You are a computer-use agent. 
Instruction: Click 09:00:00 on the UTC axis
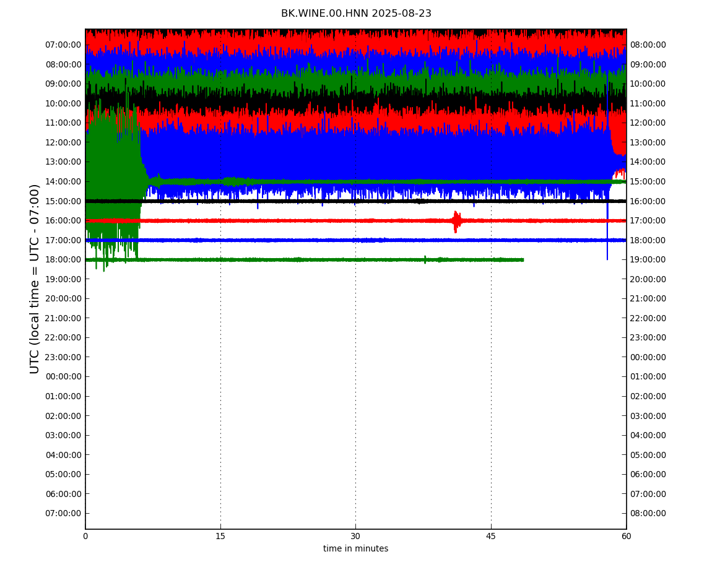tap(63, 84)
